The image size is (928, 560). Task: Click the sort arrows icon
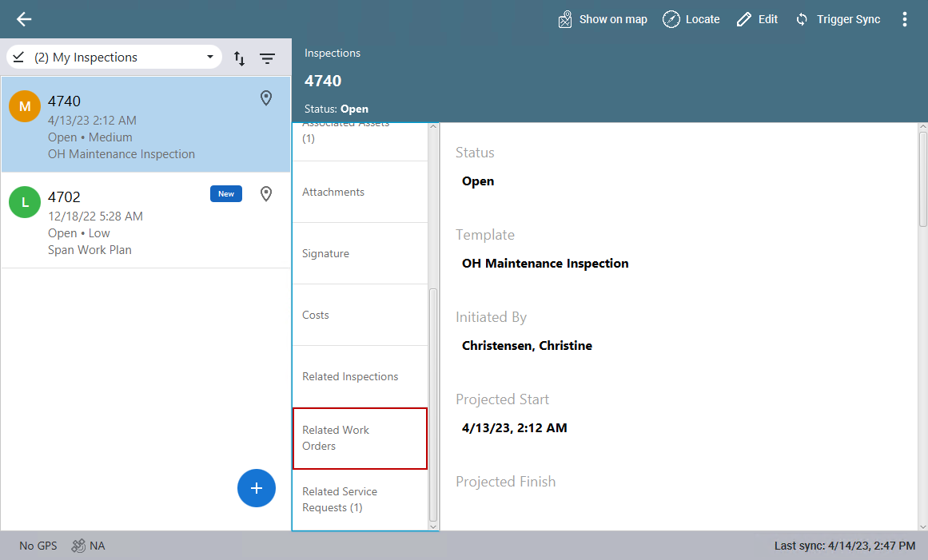point(239,58)
